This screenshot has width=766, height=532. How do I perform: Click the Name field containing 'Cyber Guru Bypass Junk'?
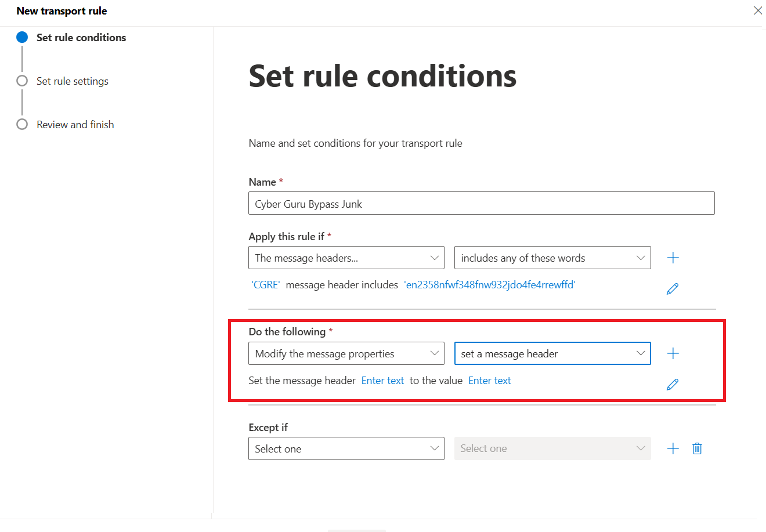(x=482, y=204)
